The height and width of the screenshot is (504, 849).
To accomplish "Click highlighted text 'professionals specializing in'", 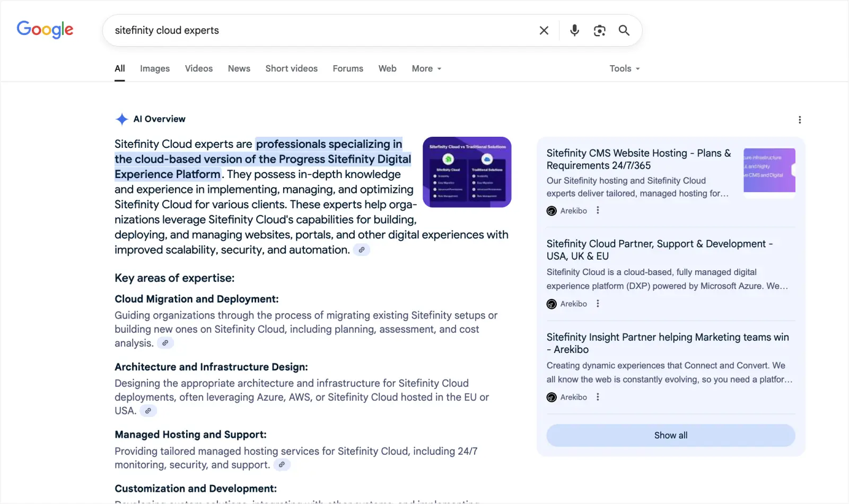I will coord(329,144).
